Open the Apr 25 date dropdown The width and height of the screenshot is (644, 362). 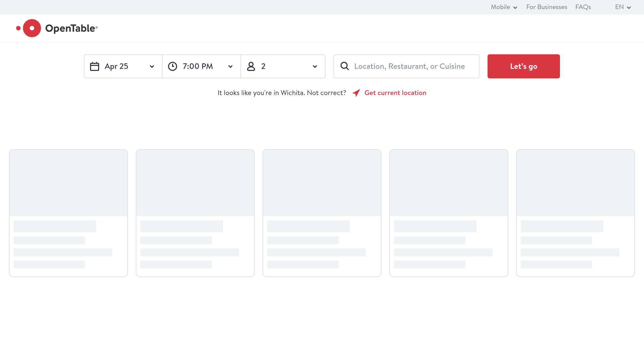click(x=123, y=66)
